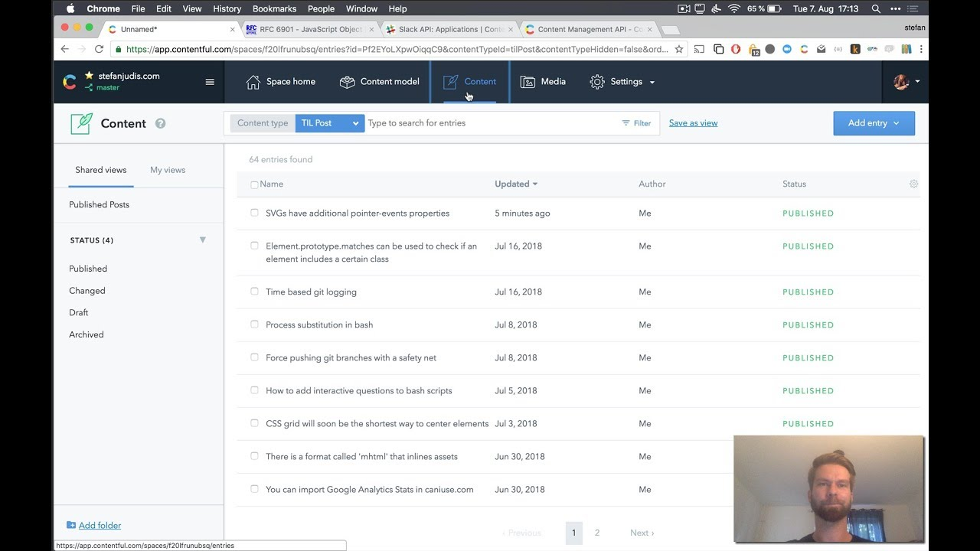980x551 pixels.
Task: Click the Add folder link
Action: [x=100, y=525]
